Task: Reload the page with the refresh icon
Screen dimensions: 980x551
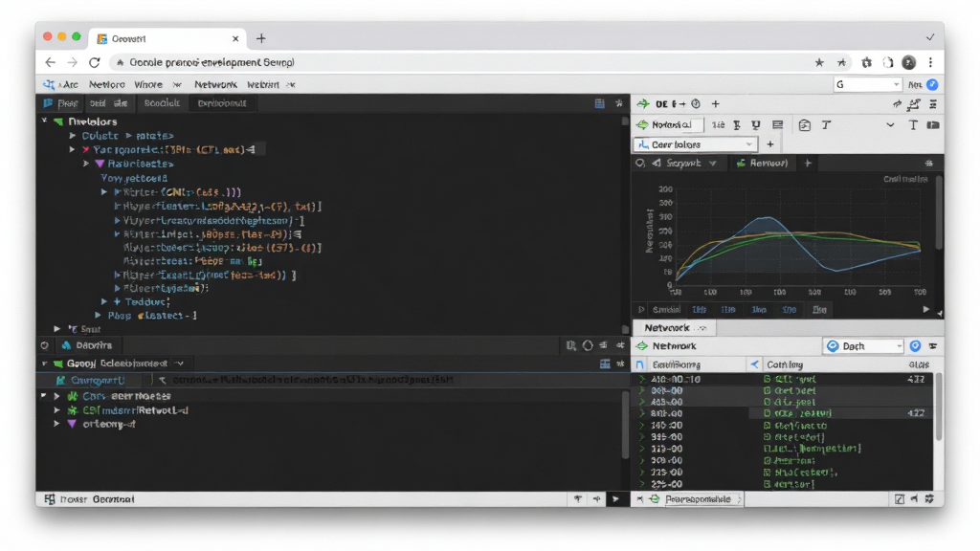Action: click(95, 62)
